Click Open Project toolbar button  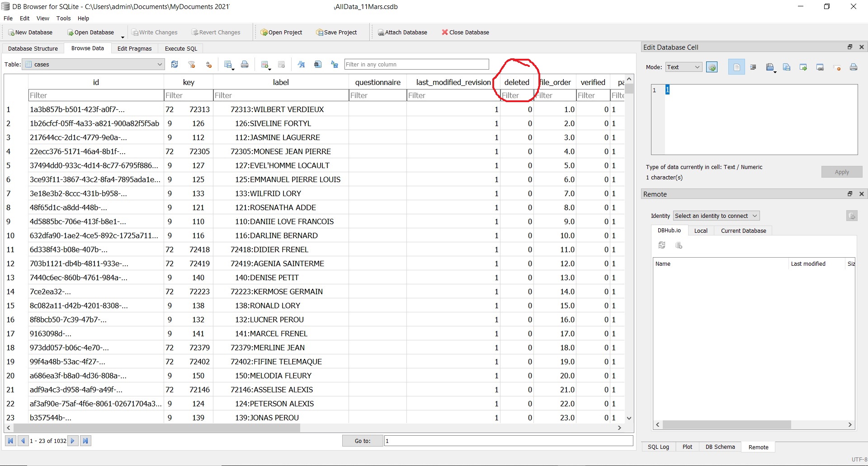281,33
